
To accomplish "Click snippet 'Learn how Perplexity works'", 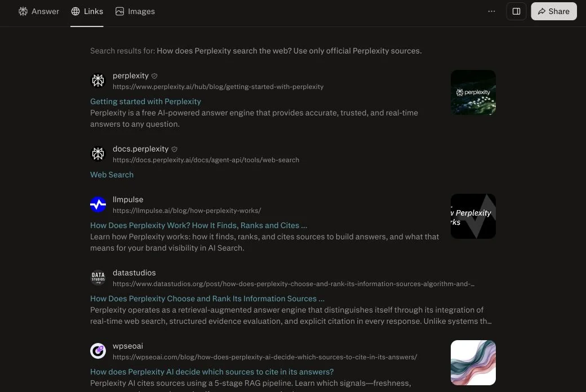I will (265, 242).
